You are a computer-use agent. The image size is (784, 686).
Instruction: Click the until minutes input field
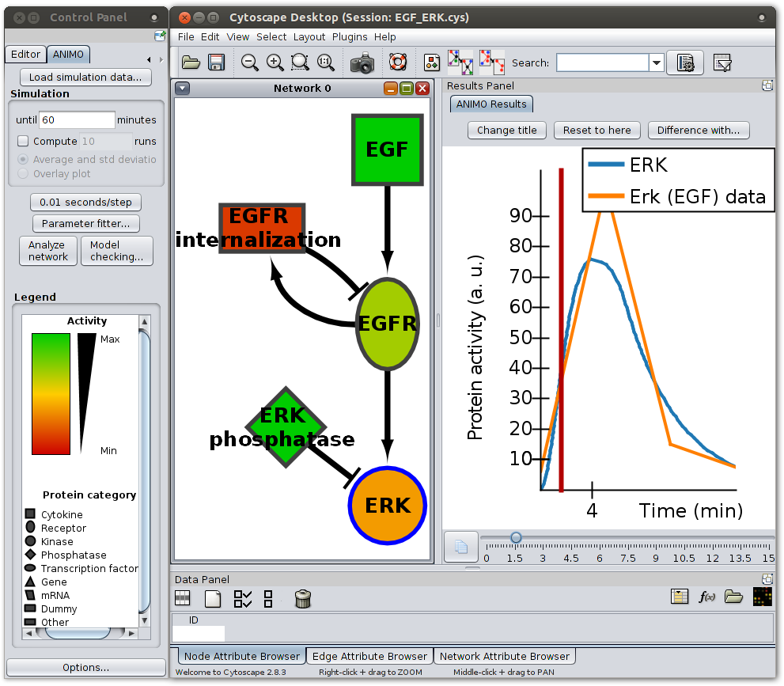click(x=77, y=120)
